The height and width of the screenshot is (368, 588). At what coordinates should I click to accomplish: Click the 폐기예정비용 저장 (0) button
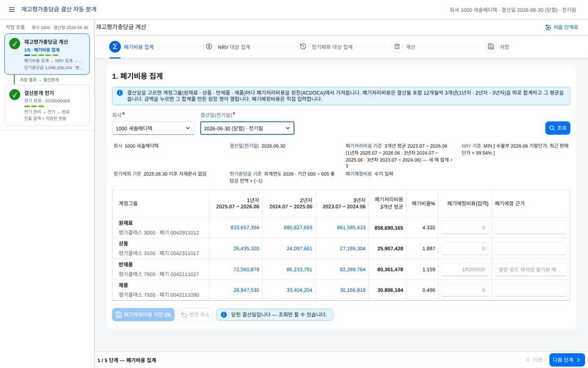pos(143,315)
